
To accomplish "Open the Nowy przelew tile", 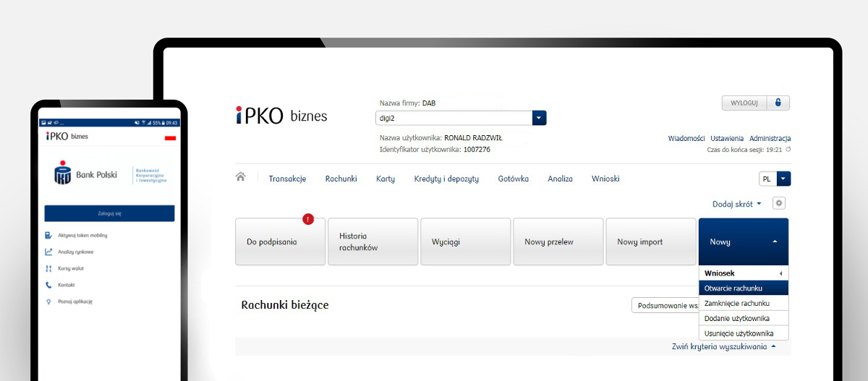I will point(558,241).
